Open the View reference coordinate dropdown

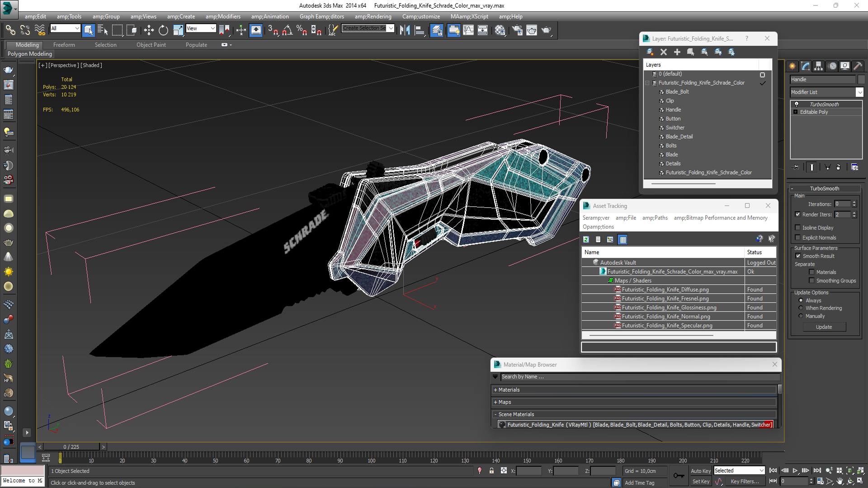pos(201,28)
